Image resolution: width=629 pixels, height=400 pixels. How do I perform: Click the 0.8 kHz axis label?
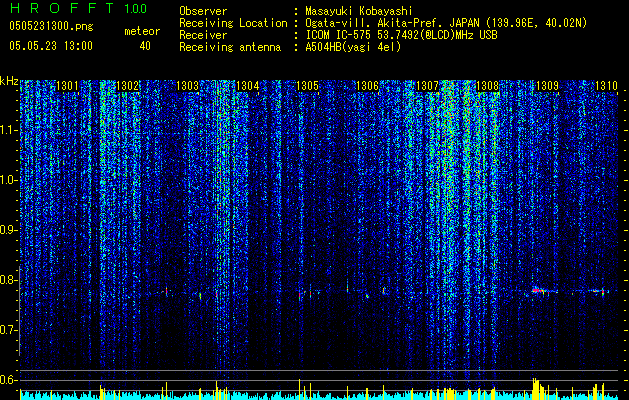[x=8, y=280]
